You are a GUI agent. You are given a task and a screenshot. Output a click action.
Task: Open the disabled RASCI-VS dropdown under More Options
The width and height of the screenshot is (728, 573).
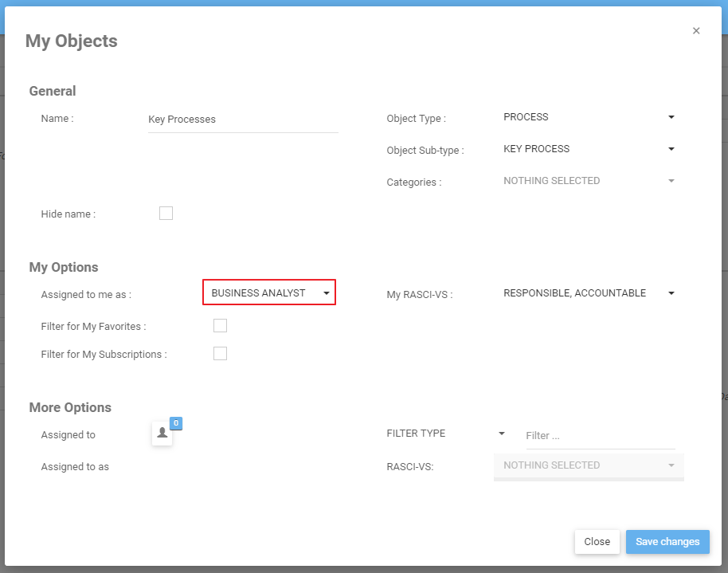(x=589, y=465)
